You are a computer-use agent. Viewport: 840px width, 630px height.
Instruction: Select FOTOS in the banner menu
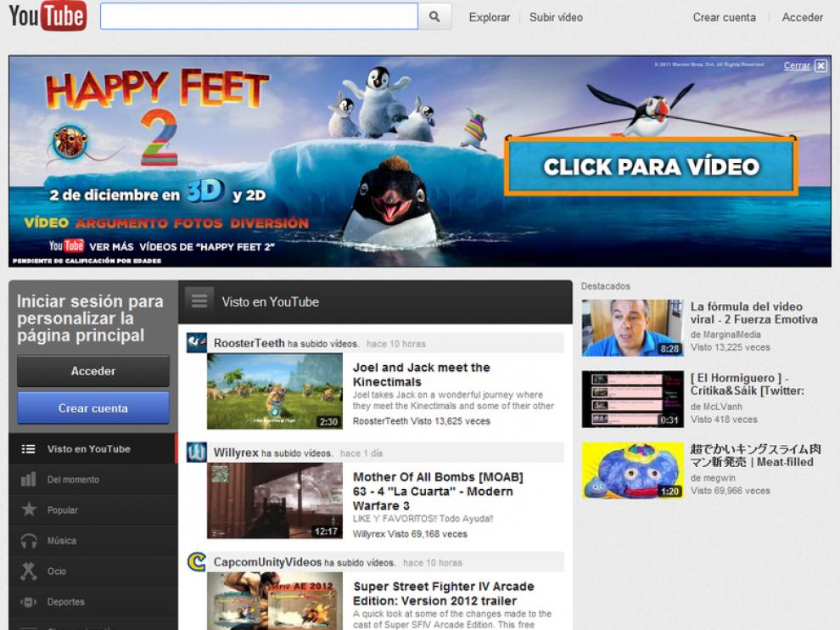point(198,223)
